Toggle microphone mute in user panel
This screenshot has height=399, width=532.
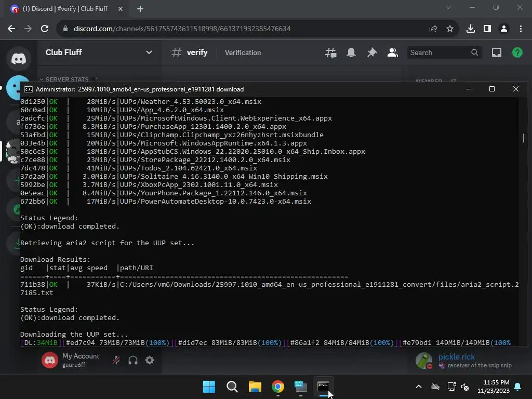pos(116,361)
